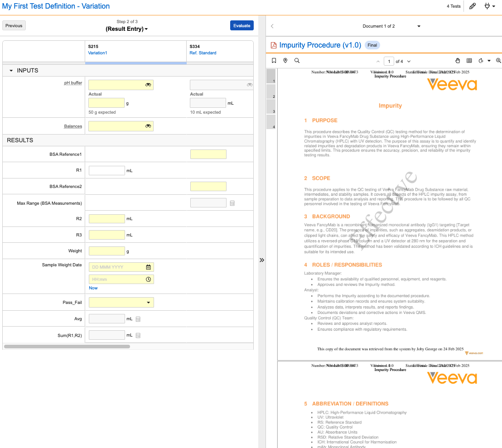Click the R3 mL input field
Screen dimensions: 502x448
(106, 235)
